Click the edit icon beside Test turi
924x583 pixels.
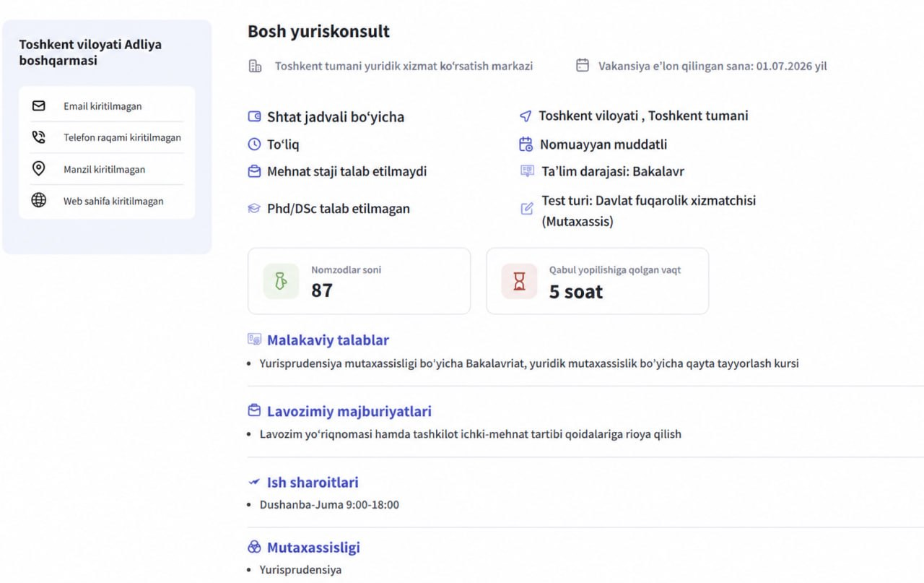(527, 209)
